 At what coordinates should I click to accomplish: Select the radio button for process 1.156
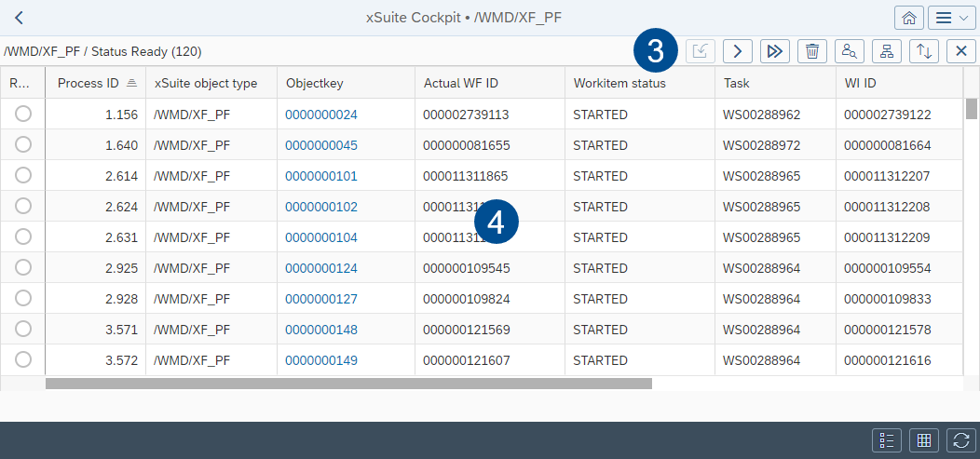click(x=23, y=115)
